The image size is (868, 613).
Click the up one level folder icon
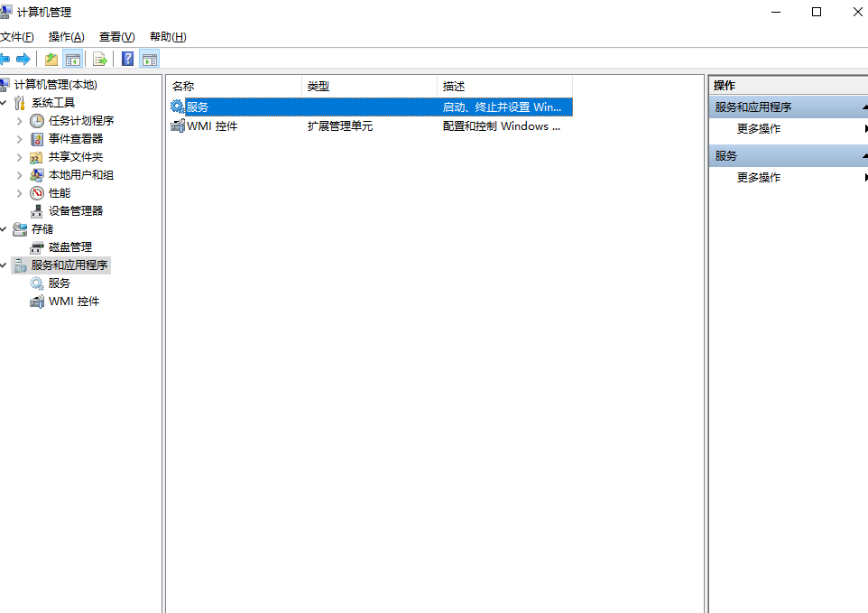click(x=50, y=59)
